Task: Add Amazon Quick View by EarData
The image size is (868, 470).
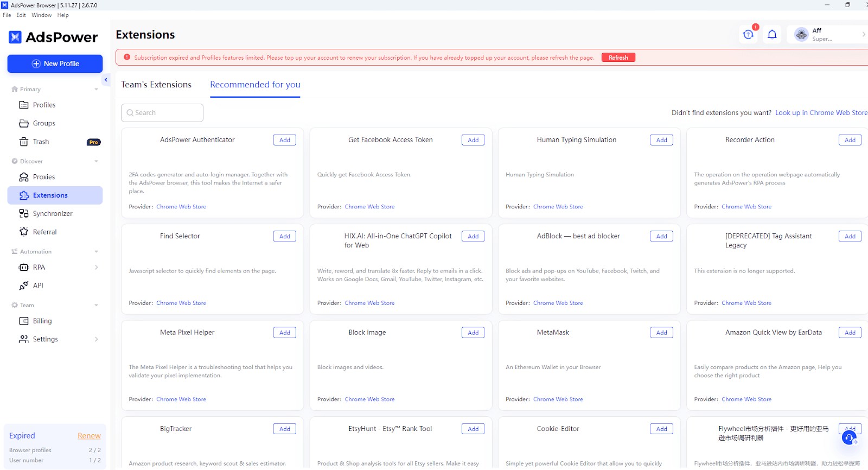Action: point(850,333)
